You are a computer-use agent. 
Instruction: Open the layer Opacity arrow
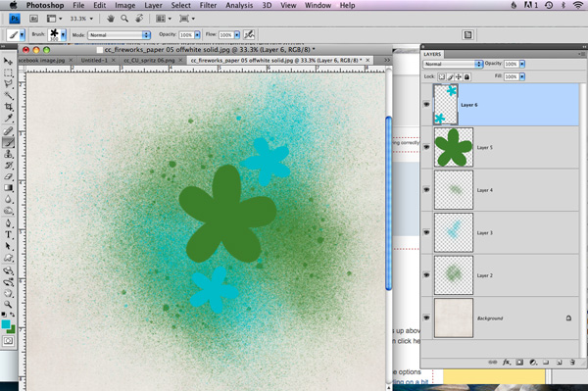(522, 64)
